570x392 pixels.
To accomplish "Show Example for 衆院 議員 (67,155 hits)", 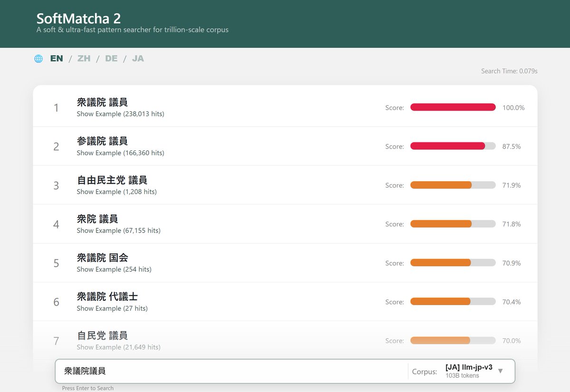I will pyautogui.click(x=119, y=231).
